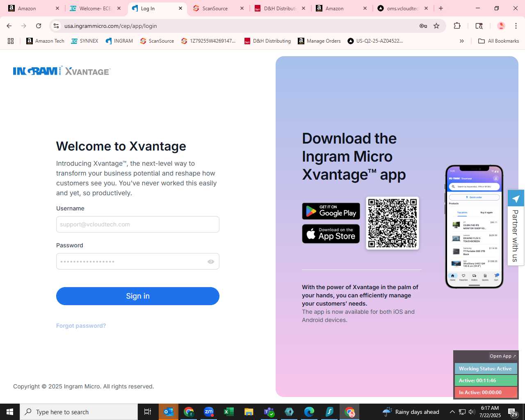Open the US-Q2-25-AZ04522 bookmark

tap(375, 41)
